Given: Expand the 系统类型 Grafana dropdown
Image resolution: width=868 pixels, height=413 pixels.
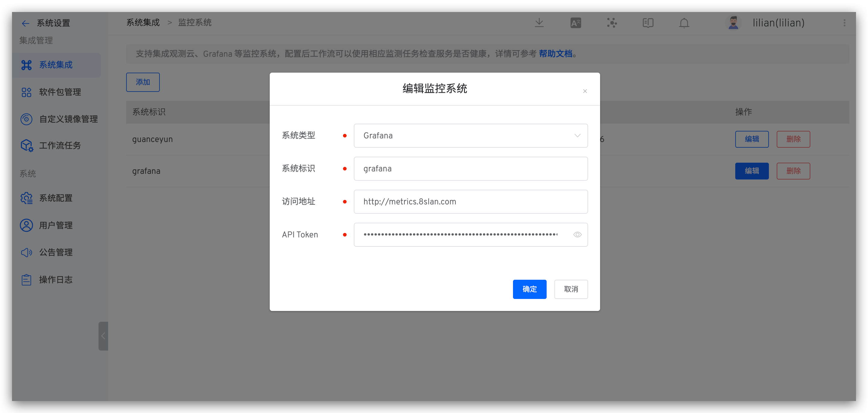Looking at the screenshot, I should 470,135.
